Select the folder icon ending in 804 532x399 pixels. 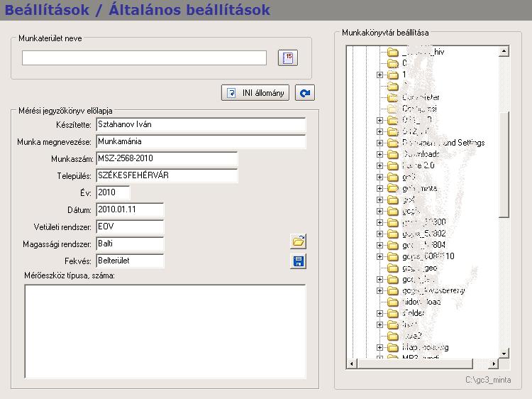[393, 245]
